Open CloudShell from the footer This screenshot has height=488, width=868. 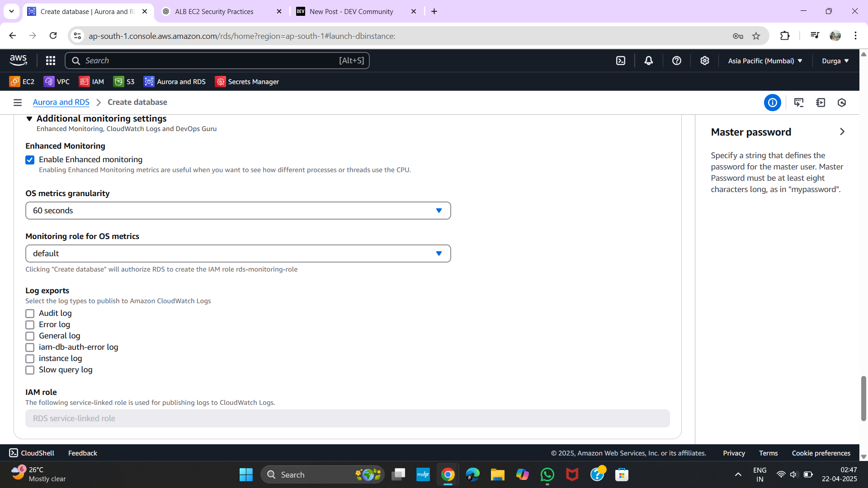(32, 453)
